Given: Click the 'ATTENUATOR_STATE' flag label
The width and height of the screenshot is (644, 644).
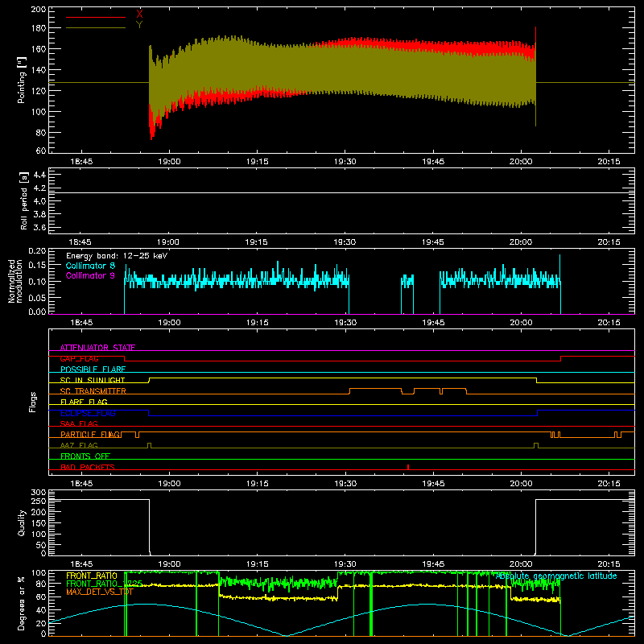Looking at the screenshot, I should (x=97, y=348).
